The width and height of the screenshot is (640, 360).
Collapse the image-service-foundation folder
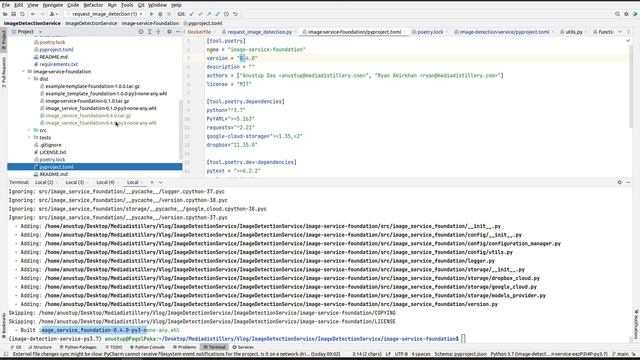coord(24,71)
